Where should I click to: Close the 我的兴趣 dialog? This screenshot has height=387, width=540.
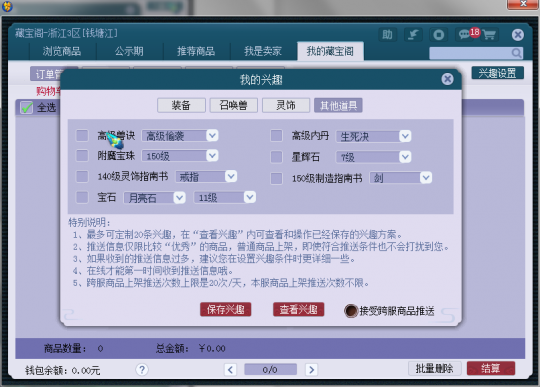[447, 79]
